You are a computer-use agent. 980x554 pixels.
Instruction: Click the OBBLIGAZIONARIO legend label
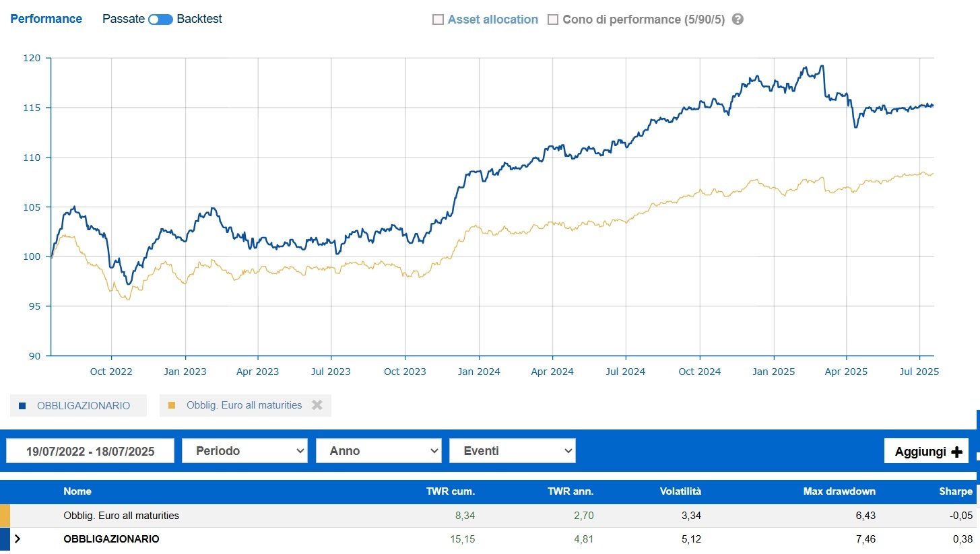tap(84, 406)
